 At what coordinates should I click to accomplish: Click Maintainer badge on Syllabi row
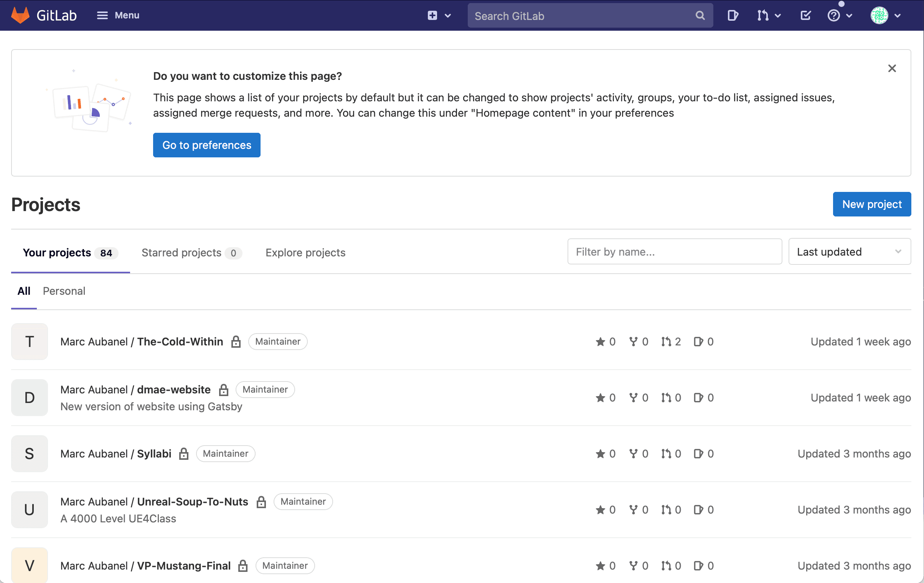tap(226, 454)
